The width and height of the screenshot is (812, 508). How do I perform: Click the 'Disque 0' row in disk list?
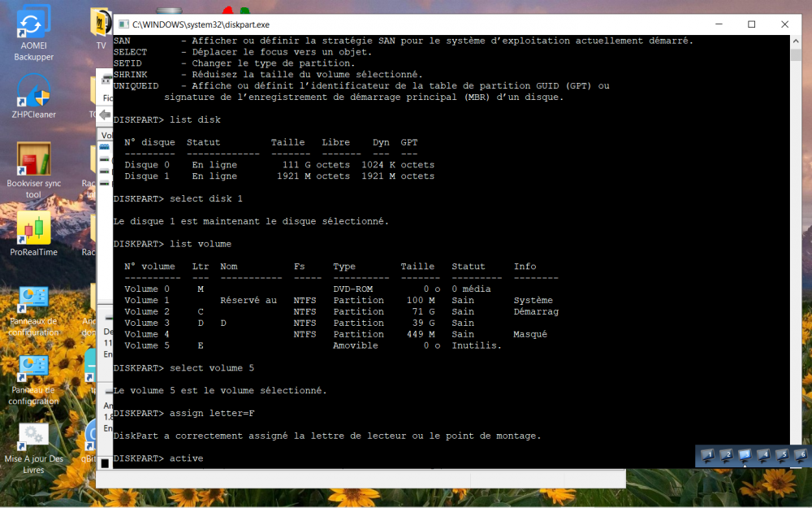click(x=279, y=165)
